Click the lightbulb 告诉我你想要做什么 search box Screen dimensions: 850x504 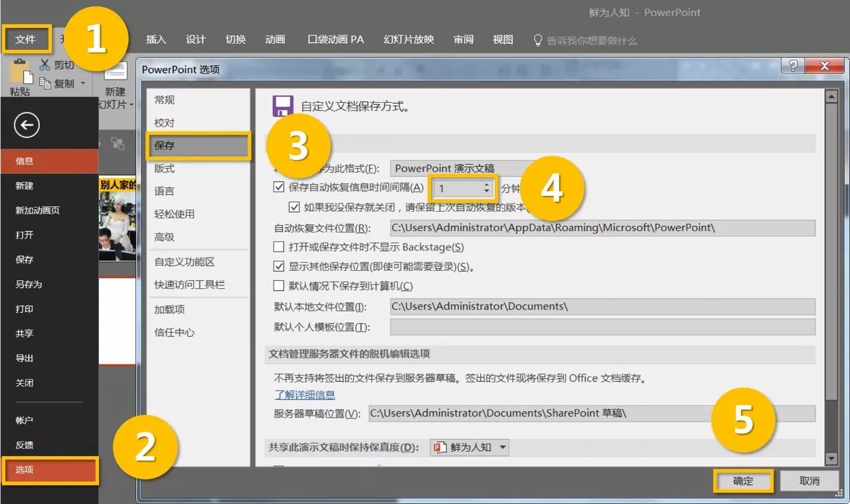[x=586, y=41]
